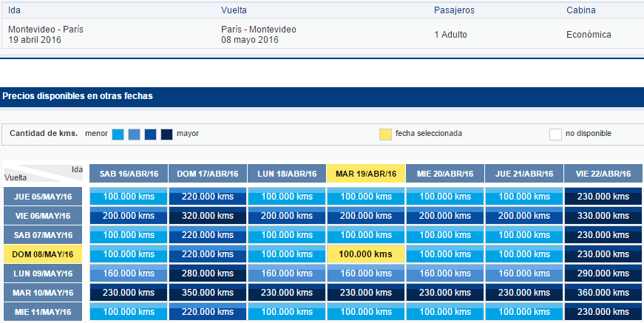This screenshot has height=323, width=644.
Task: Pick 350.000 kms for DOM 17/ABR and MAR 10/MAY
Action: tap(208, 293)
